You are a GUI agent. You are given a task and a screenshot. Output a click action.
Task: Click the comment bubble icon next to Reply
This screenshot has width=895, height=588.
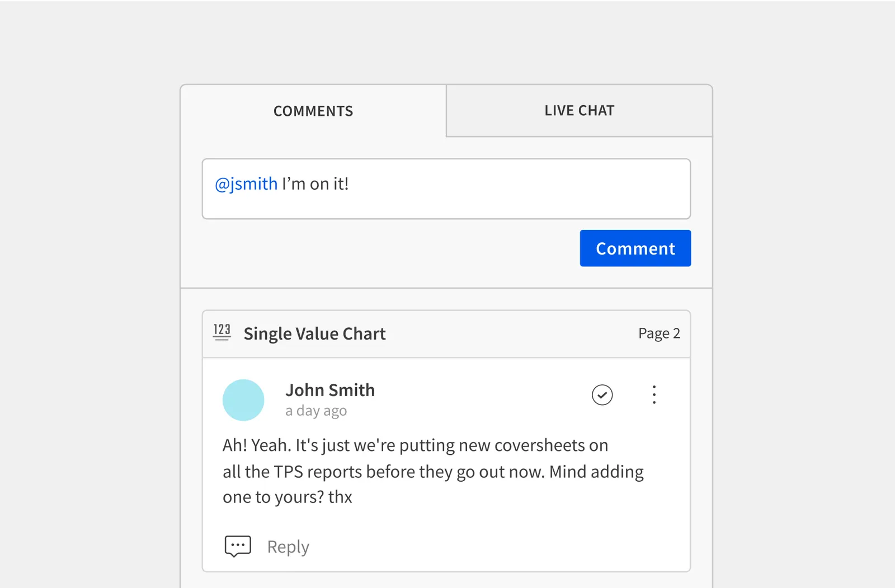pyautogui.click(x=237, y=546)
